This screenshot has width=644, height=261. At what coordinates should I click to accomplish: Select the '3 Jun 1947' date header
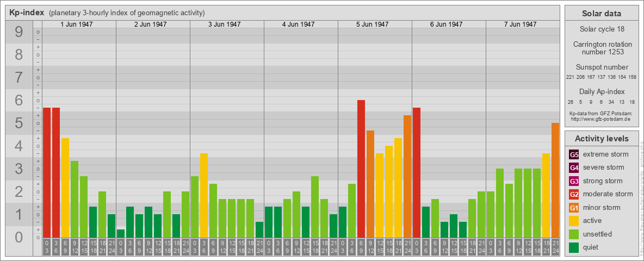tap(224, 24)
